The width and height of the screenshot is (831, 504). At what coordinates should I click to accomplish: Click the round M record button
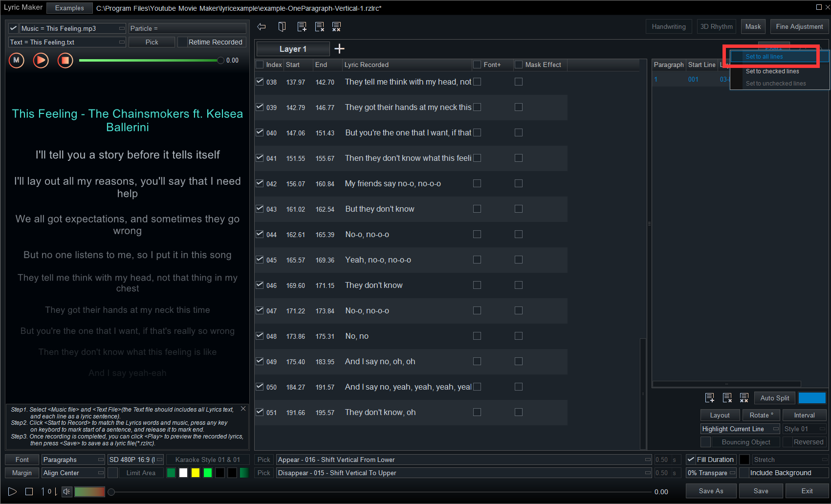17,60
